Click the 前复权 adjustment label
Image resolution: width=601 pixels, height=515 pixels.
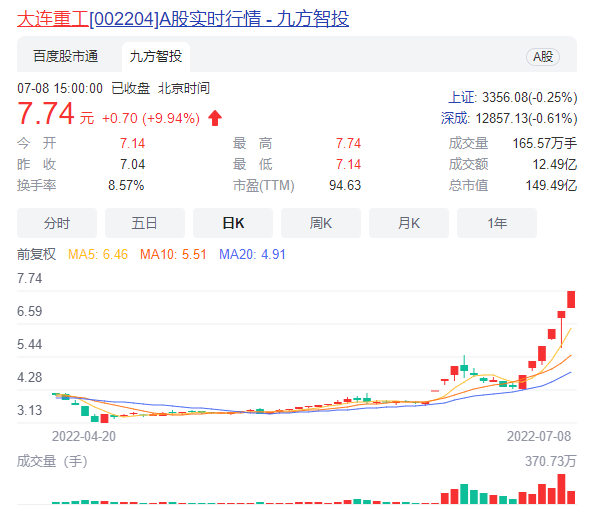pyautogui.click(x=36, y=254)
